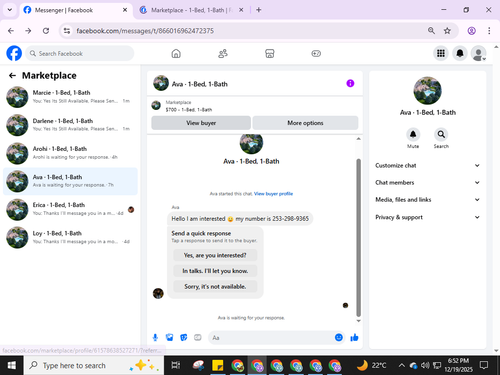Click the More options button
The width and height of the screenshot is (500, 375).
[305, 123]
